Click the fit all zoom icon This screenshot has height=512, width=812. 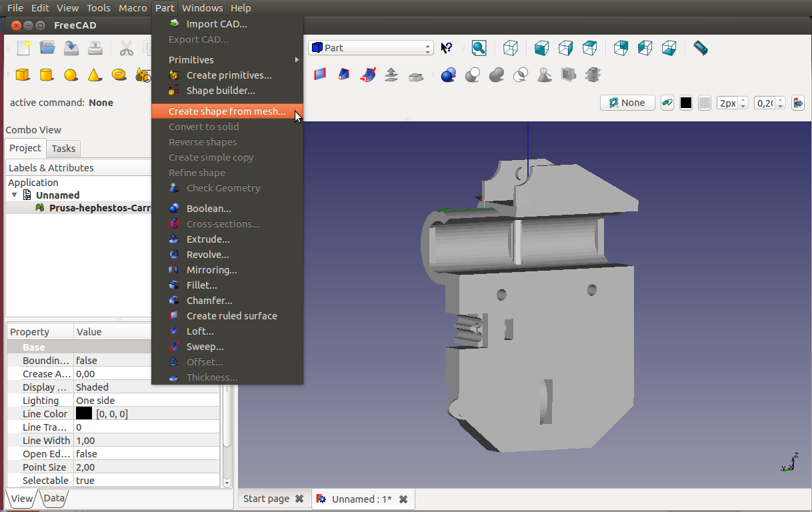point(479,48)
